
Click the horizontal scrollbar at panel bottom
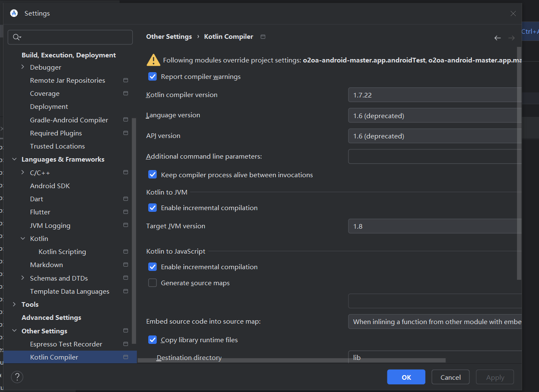[291, 360]
